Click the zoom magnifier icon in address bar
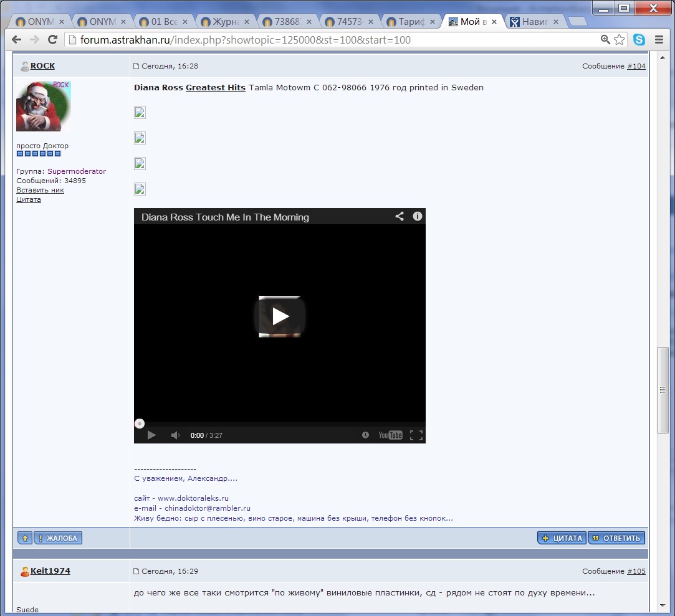 605,40
